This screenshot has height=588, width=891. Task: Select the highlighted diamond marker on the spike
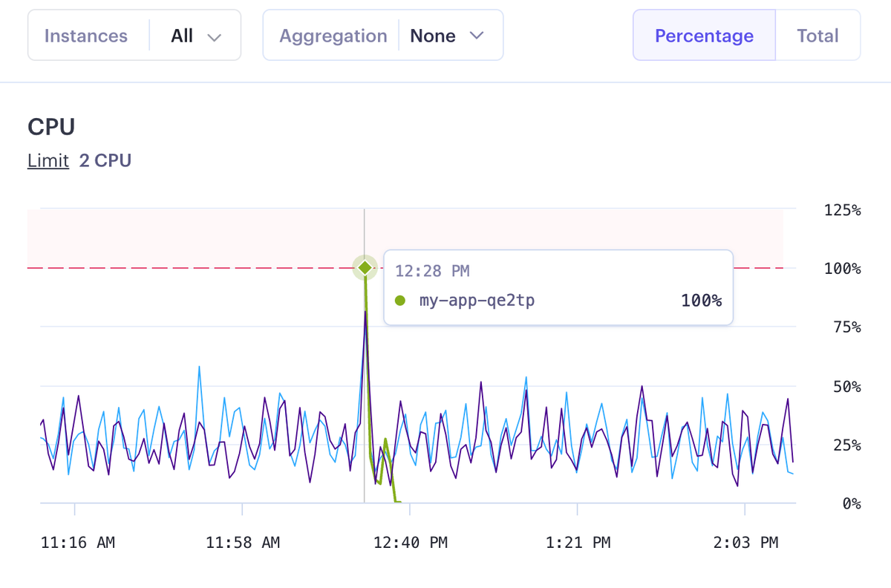coord(365,268)
